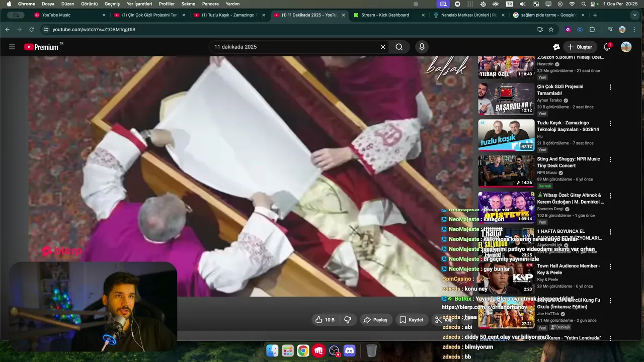Open the 'Yılbaşı Özel' 1:18:40 thumbnail
Viewport: 644px width, 362px height.
506,67
